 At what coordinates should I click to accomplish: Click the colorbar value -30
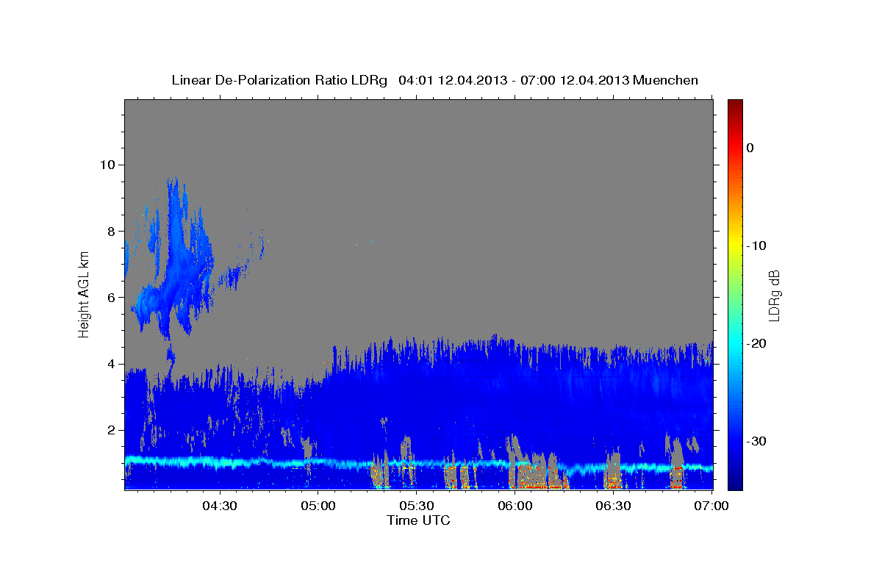point(758,441)
